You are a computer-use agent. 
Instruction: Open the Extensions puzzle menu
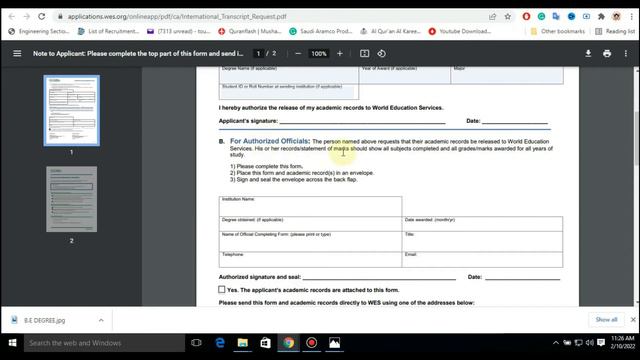601,16
